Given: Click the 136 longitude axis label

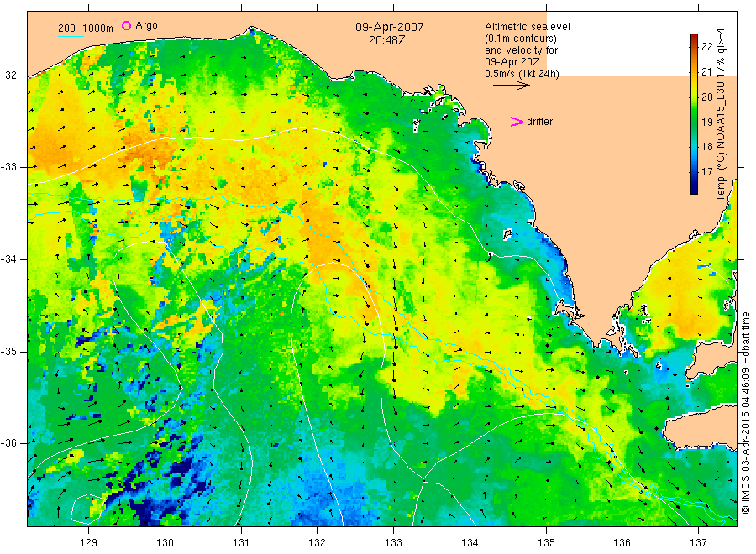Looking at the screenshot, I should pyautogui.click(x=622, y=543).
